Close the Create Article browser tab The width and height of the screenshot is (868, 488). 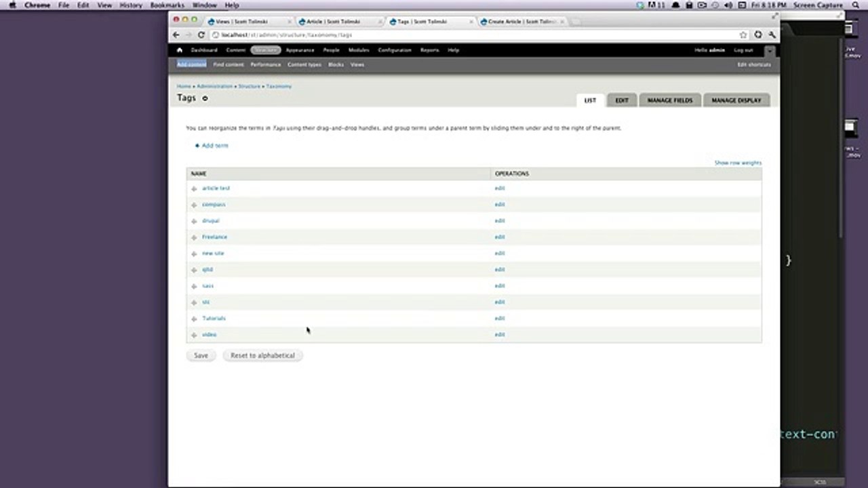click(561, 22)
